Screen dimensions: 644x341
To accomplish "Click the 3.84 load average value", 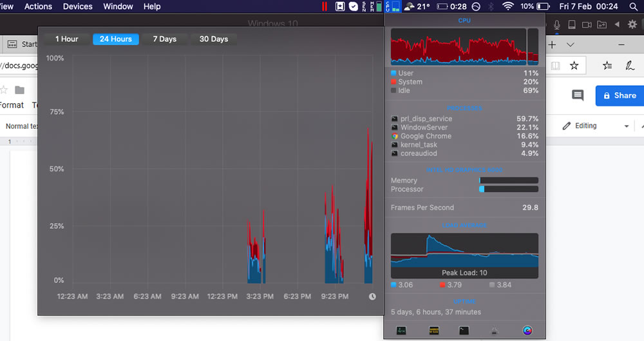I will [504, 285].
